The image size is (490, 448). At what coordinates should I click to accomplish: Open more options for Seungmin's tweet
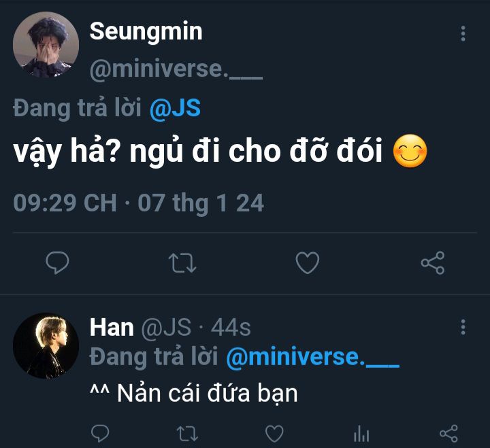(463, 34)
